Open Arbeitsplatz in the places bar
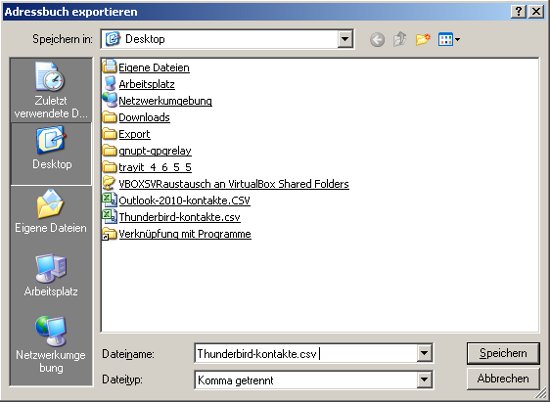The width and height of the screenshot is (550, 402). point(51,275)
